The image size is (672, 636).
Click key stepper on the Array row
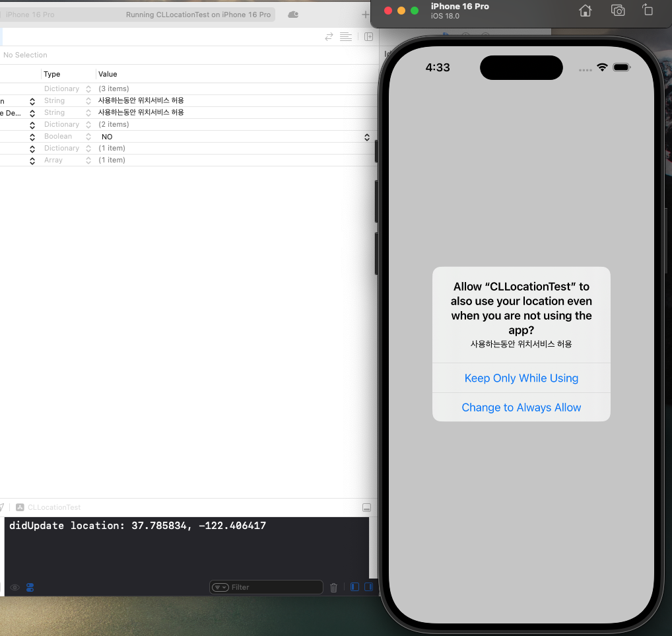pos(32,161)
